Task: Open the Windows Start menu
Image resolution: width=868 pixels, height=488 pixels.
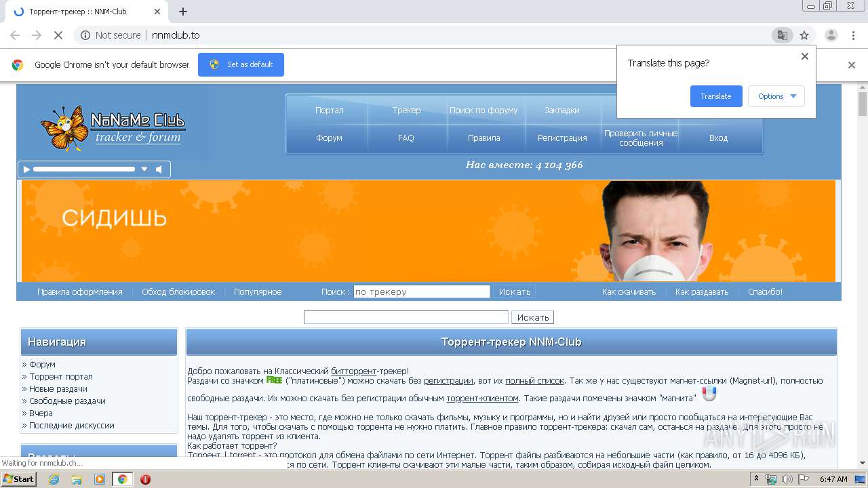Action: 19,479
